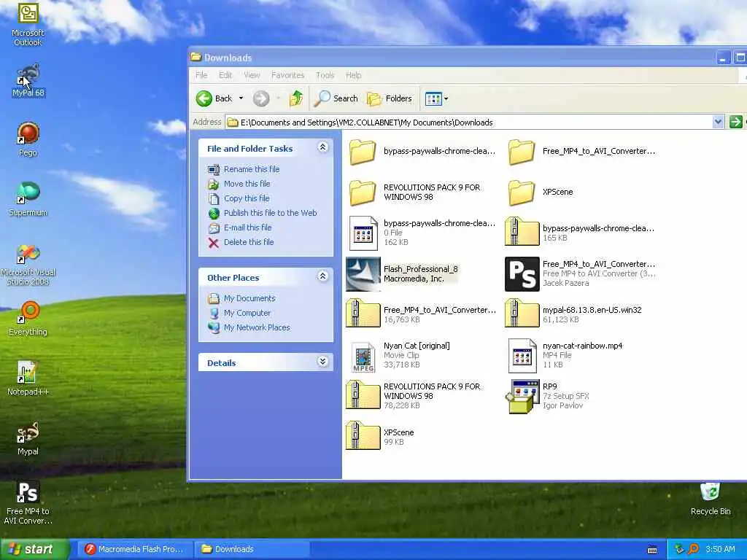This screenshot has width=747, height=560.
Task: Select Flash_Professional_8 Macromedia installer
Action: coord(402,274)
